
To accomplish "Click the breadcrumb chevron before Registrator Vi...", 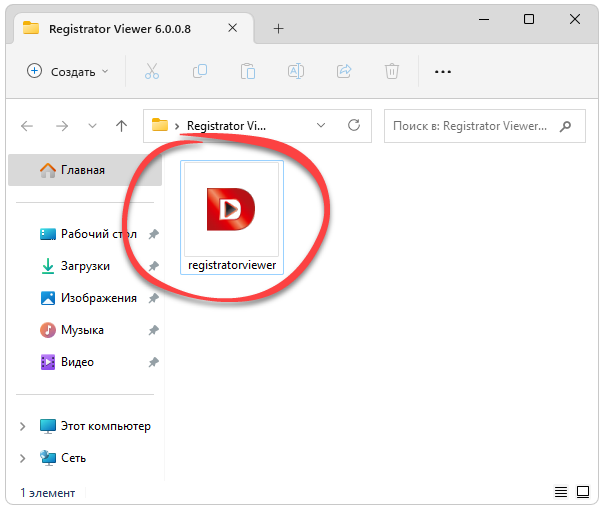I will [x=177, y=126].
